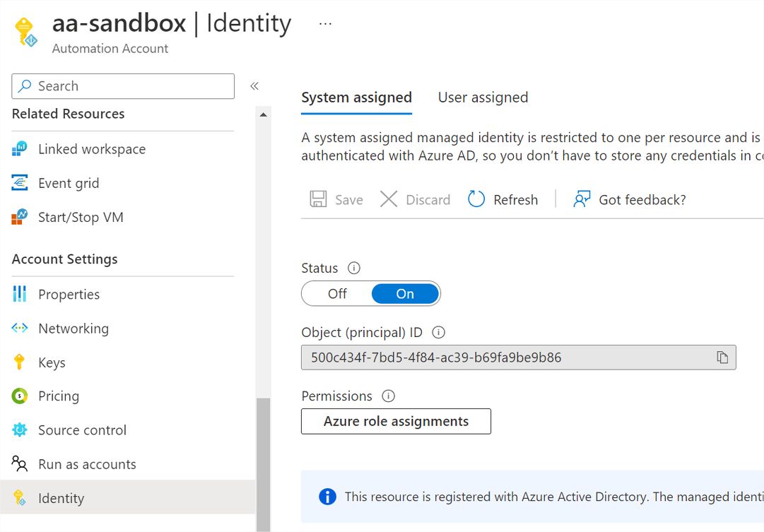Click the Object (principal) ID value field
This screenshot has height=532, width=764.
[519, 357]
